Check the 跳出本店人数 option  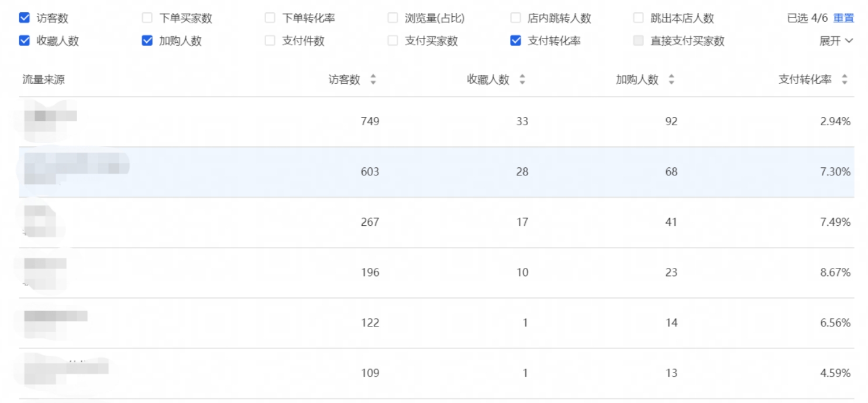638,18
